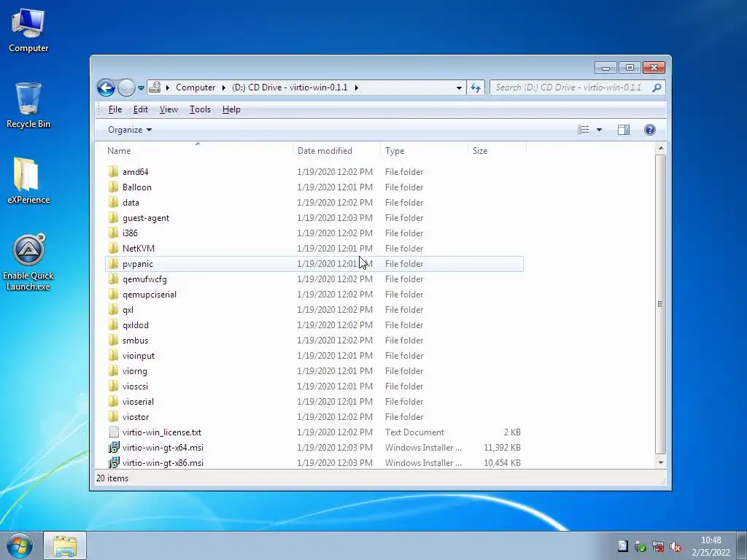Open the Help menu
Screen dimensions: 747x560
(231, 109)
